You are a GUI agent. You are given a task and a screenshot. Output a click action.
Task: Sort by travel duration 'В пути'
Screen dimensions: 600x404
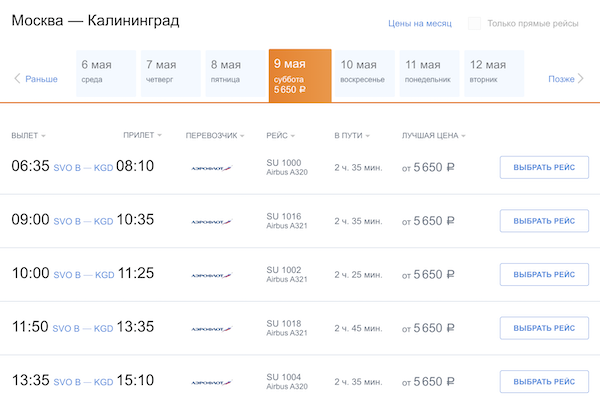[x=352, y=135]
